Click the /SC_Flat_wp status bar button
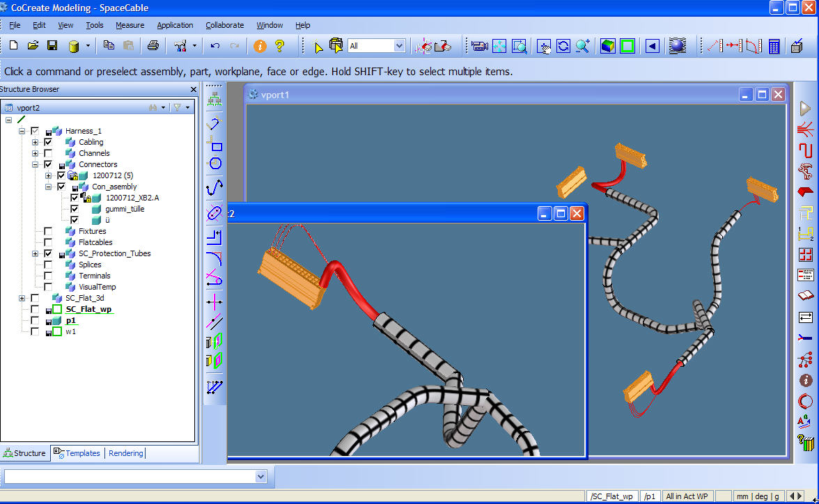 (611, 496)
